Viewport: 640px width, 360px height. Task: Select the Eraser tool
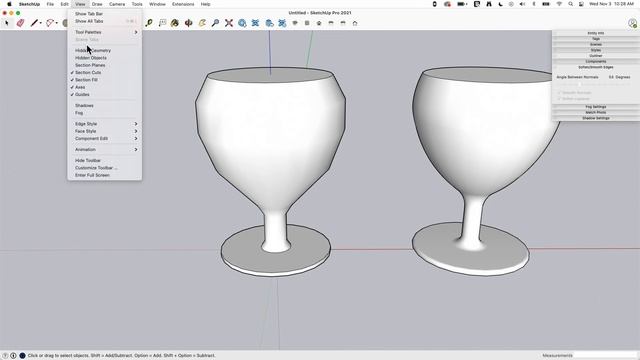tap(20, 23)
